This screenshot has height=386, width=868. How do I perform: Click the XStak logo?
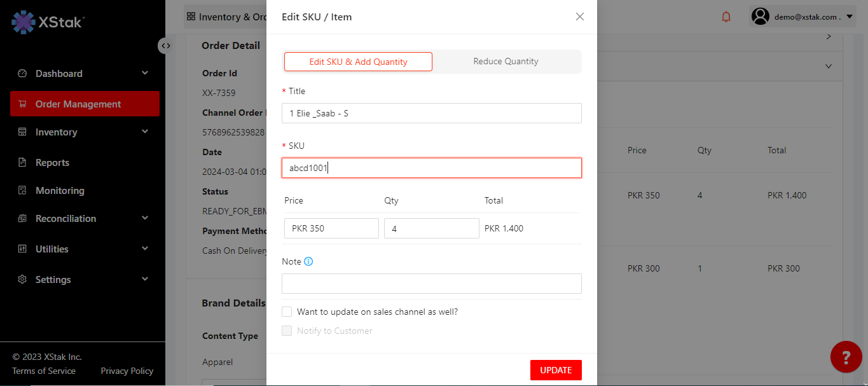(x=48, y=22)
